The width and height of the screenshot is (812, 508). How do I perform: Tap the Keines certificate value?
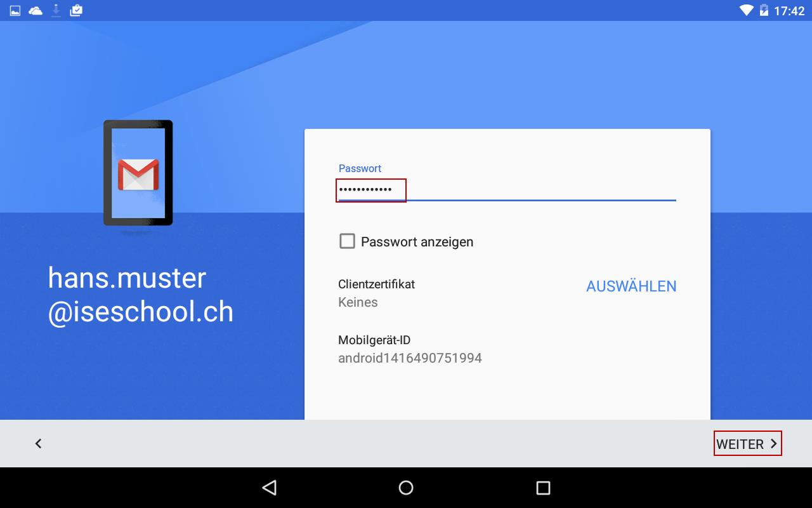(358, 302)
